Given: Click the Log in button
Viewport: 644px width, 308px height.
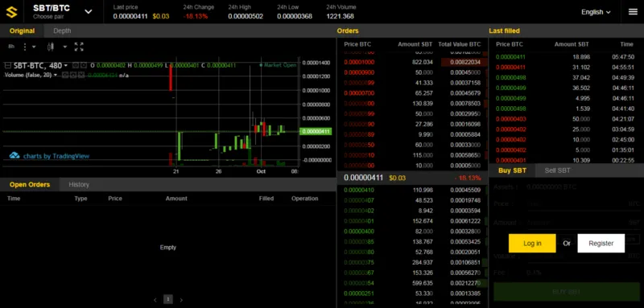Looking at the screenshot, I should [x=532, y=243].
